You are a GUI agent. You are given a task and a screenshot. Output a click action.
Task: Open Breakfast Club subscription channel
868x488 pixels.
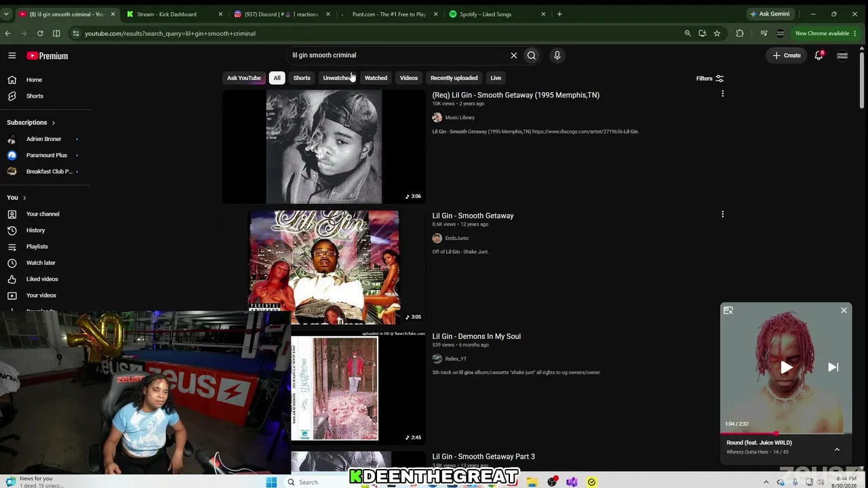49,171
